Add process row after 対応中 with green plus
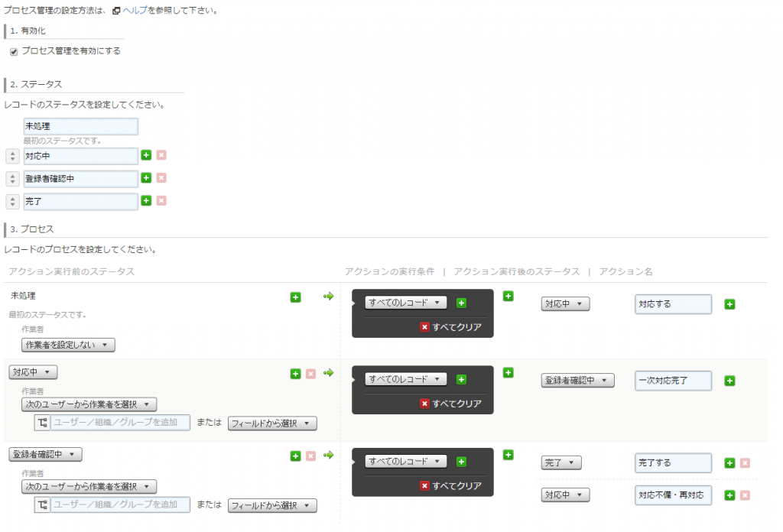The width and height of the screenshot is (783, 532). click(x=296, y=374)
